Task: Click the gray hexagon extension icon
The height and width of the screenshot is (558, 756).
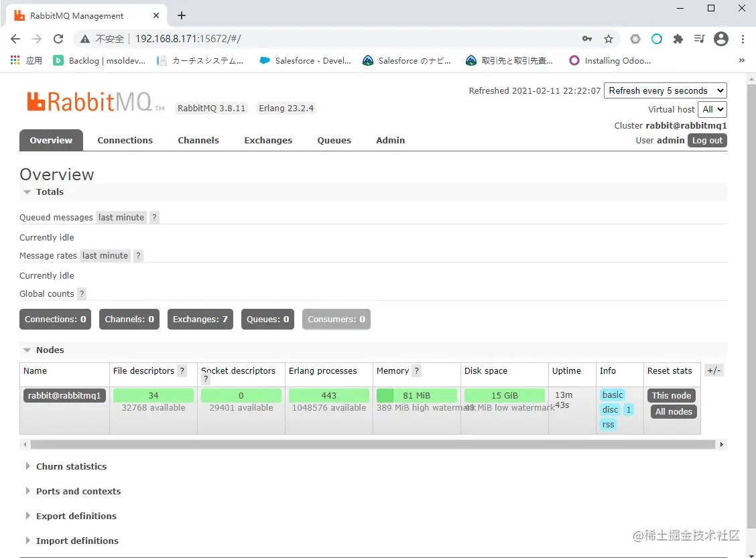Action: pos(635,39)
